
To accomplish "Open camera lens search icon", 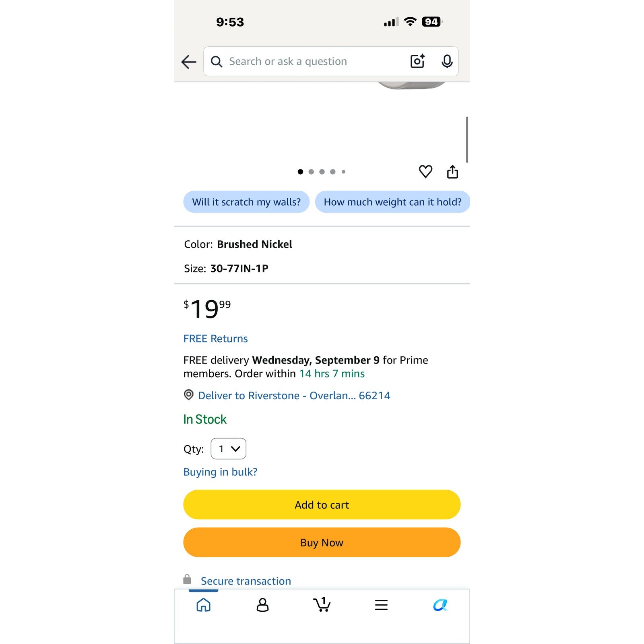I will click(x=417, y=61).
